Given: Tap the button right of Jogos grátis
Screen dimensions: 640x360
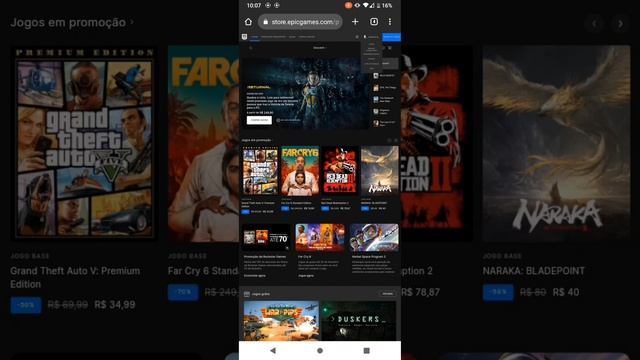Looking at the screenshot, I should tap(387, 293).
